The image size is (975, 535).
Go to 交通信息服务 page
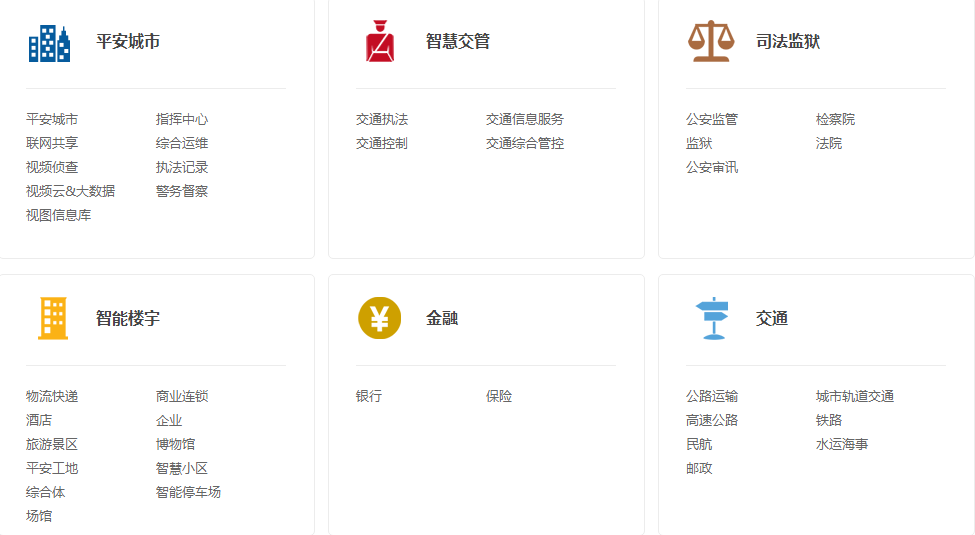tap(525, 119)
